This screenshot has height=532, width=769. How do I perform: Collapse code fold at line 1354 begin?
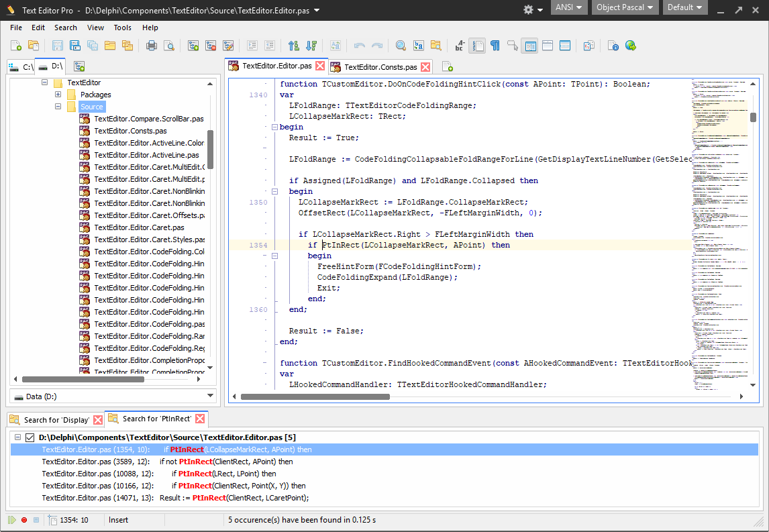pos(274,256)
